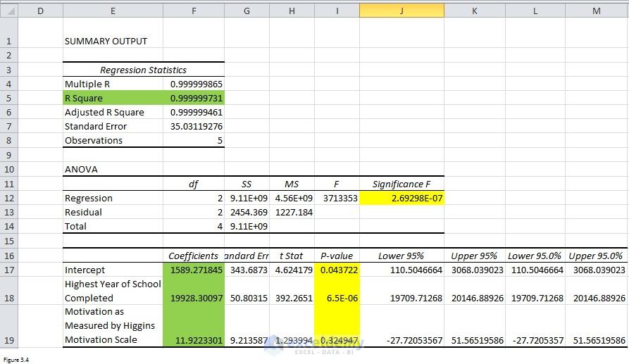629x364 pixels.
Task: Select the Intercept standard error 343.6873
Action: pyautogui.click(x=247, y=270)
